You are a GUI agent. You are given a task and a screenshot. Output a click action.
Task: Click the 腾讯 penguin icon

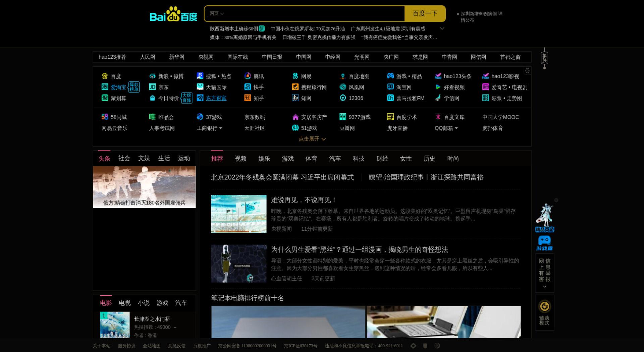coord(248,76)
